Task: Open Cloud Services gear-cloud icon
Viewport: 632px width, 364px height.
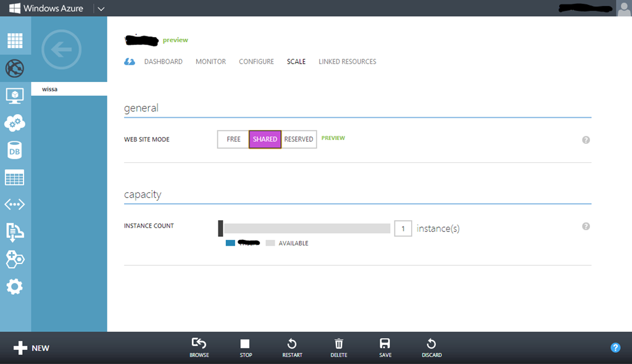Action: point(15,123)
